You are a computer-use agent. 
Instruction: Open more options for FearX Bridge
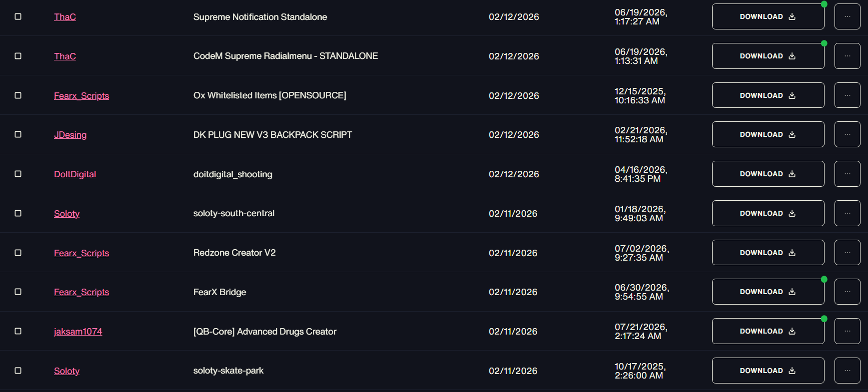coord(847,292)
